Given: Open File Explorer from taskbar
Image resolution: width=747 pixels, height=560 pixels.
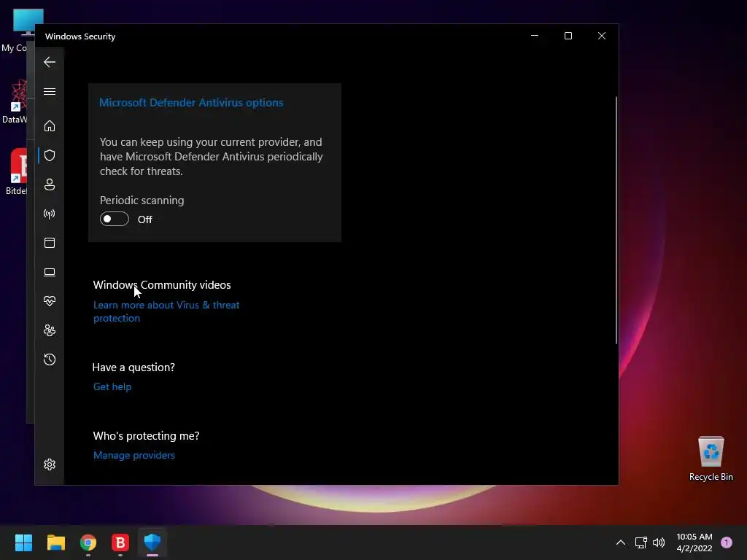Looking at the screenshot, I should [55, 542].
